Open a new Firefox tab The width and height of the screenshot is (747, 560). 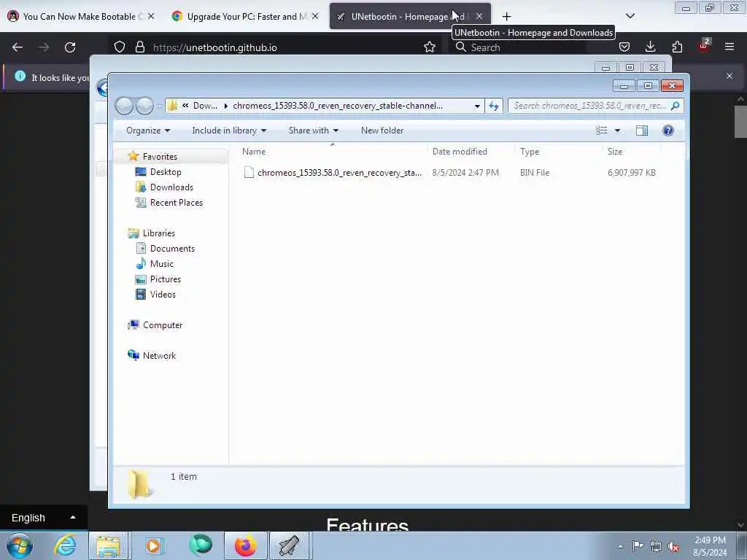[506, 17]
